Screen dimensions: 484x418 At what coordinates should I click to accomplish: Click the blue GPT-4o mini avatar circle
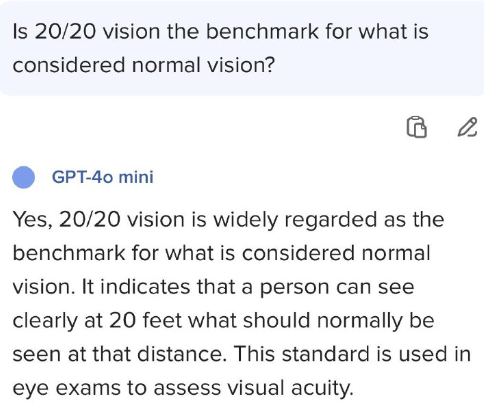tap(24, 177)
